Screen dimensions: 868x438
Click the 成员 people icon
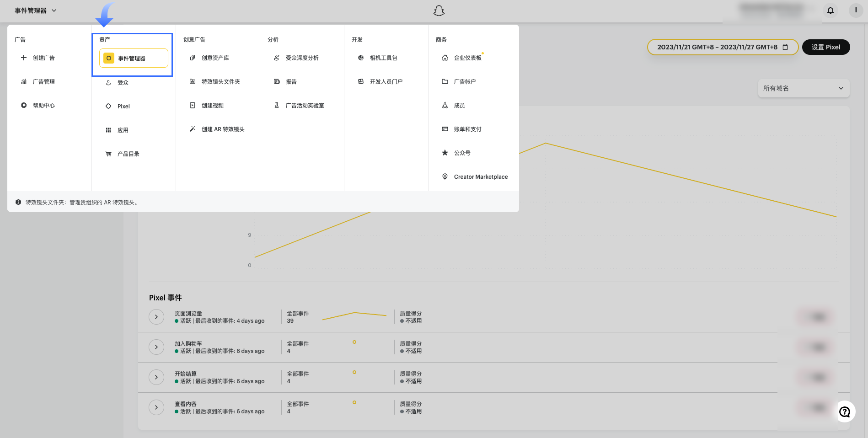point(445,105)
